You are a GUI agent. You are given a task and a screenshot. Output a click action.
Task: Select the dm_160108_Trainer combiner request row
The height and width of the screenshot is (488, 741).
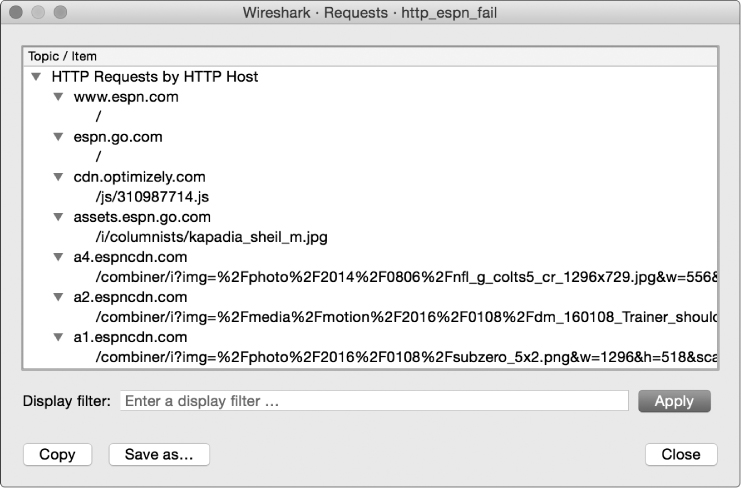coord(370,317)
